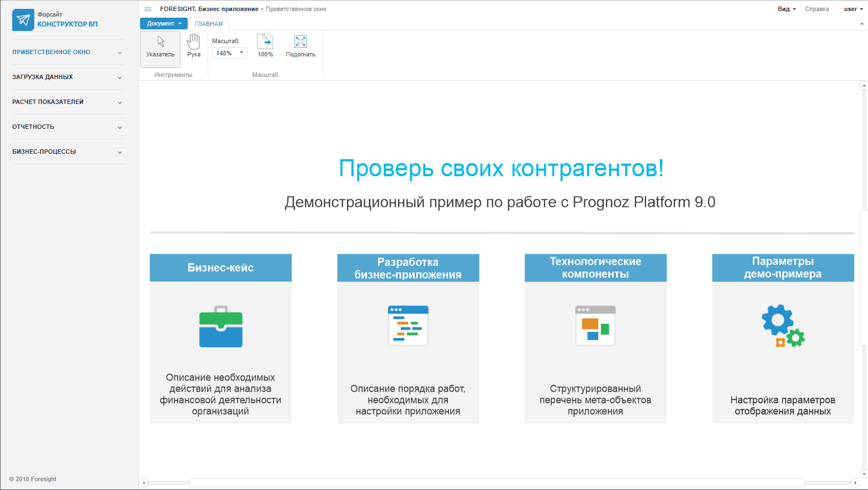Click the scroll right arrow
The height and width of the screenshot is (490, 868).
[x=855, y=483]
